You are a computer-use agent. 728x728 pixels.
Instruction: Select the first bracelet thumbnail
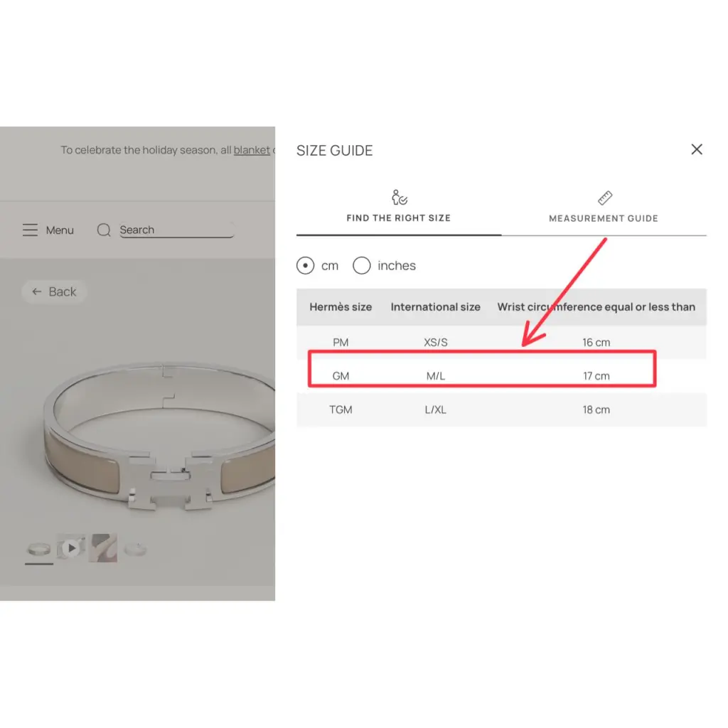click(39, 549)
